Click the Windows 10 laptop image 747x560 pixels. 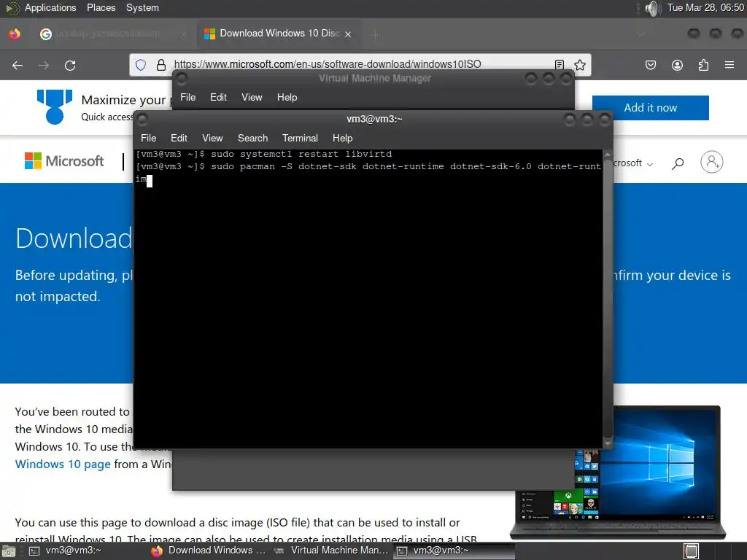pyautogui.click(x=617, y=472)
